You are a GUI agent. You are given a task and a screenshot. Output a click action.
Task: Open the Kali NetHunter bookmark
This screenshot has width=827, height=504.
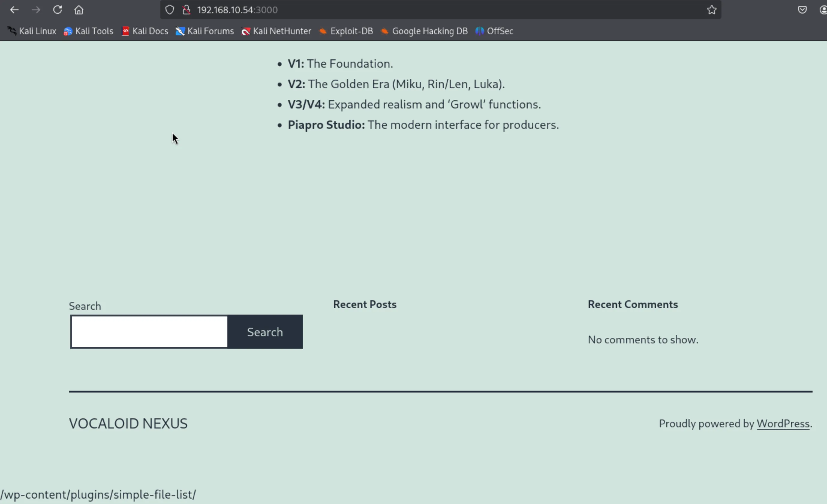click(x=276, y=31)
